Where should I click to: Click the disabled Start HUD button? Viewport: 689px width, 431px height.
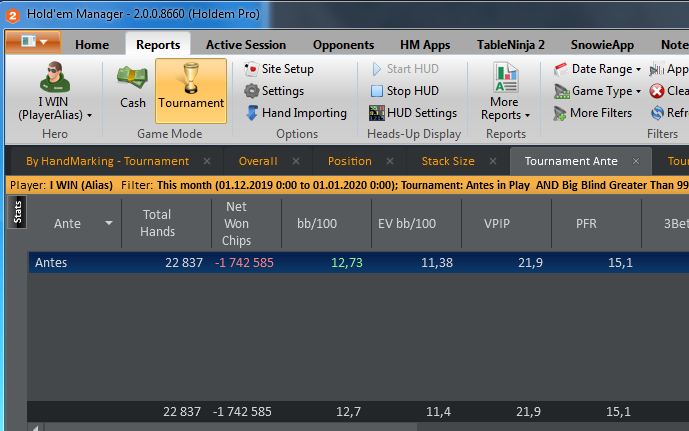click(405, 69)
